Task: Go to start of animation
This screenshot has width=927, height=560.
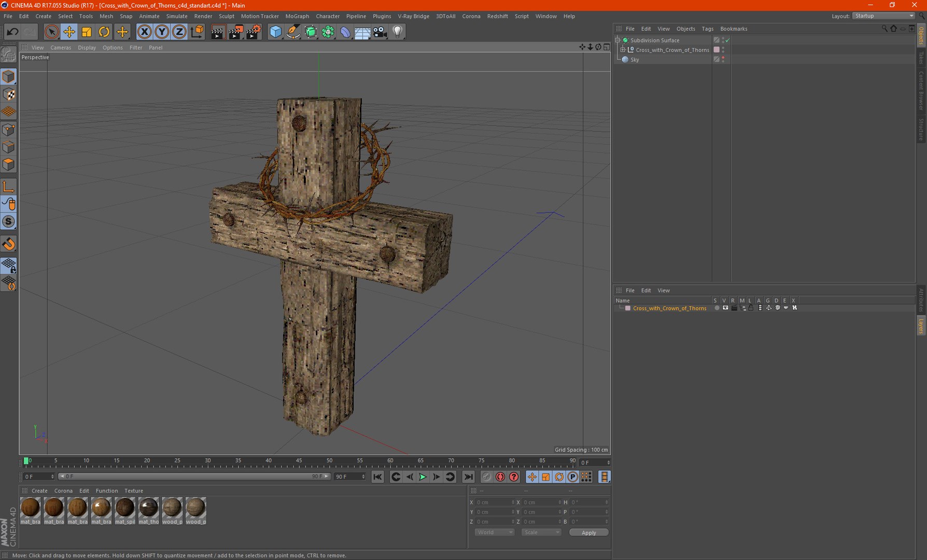Action: [x=377, y=477]
